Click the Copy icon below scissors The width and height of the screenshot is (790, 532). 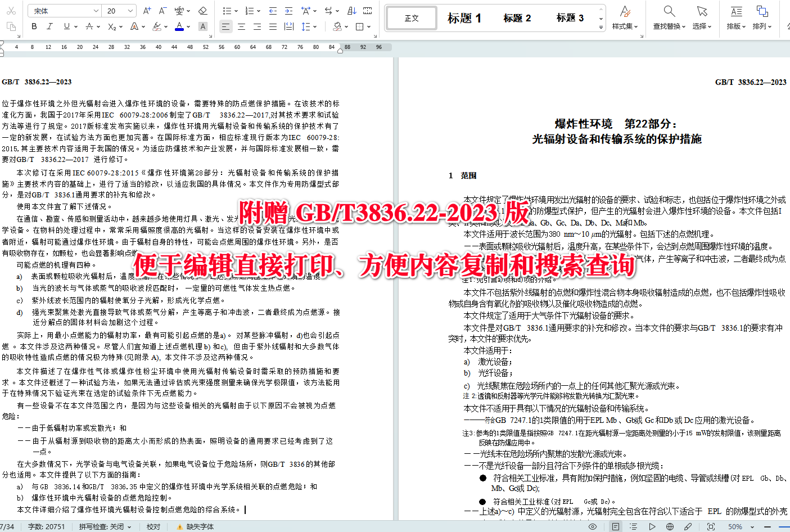(11, 26)
